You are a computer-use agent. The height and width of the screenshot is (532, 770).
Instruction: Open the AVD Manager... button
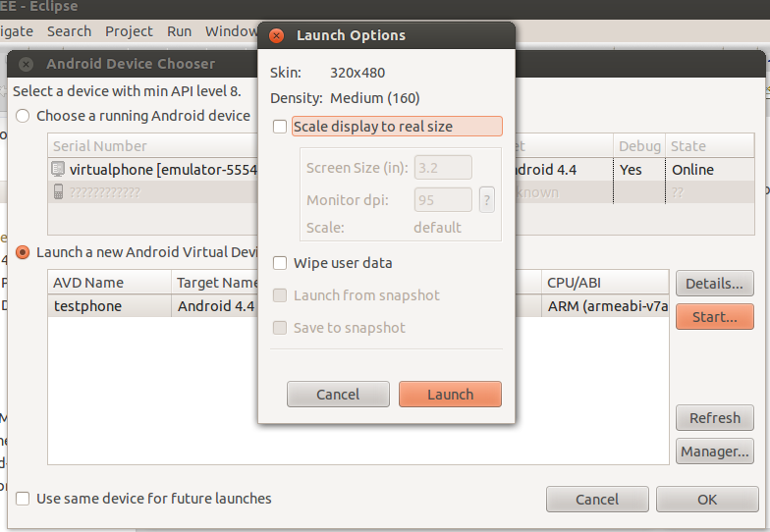point(715,452)
